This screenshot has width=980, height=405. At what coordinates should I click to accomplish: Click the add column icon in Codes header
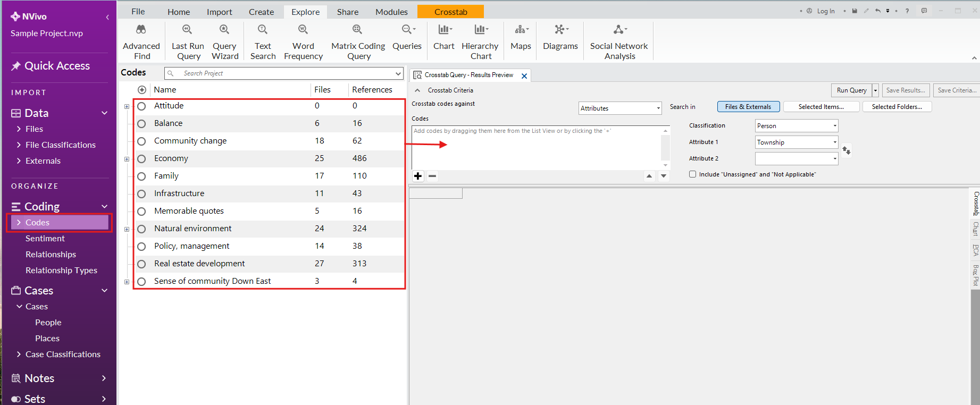(x=142, y=90)
